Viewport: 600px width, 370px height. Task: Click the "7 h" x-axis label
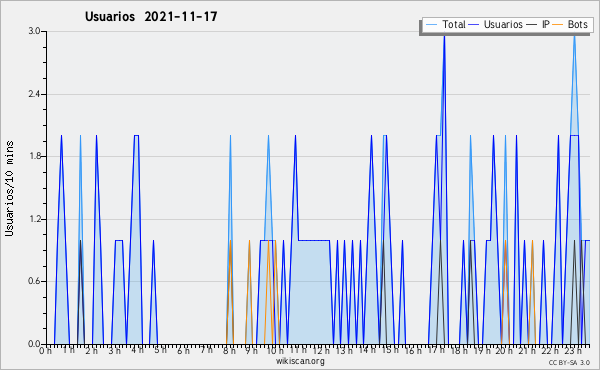[x=206, y=350]
